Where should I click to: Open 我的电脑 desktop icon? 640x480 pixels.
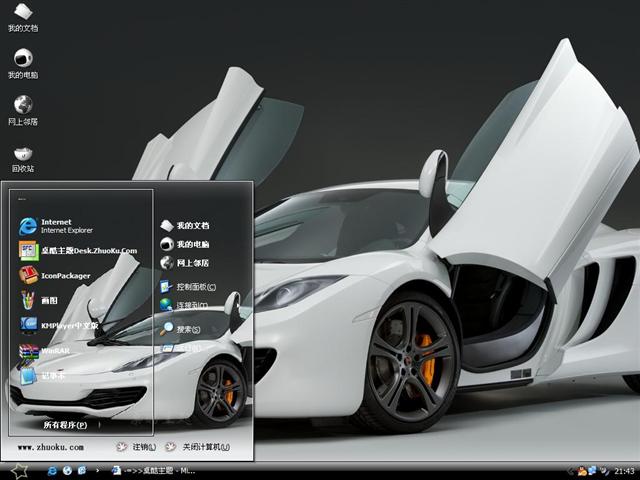point(22,60)
